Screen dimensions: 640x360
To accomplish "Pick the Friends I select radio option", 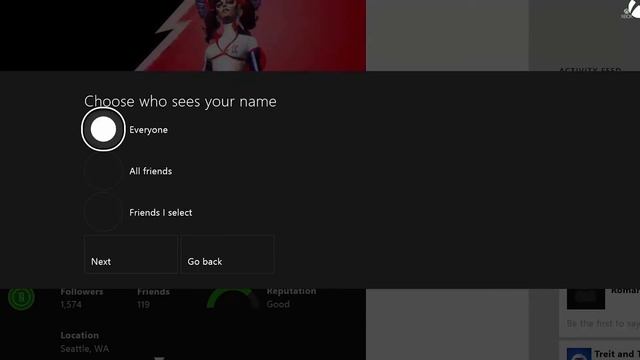I will pos(103,212).
